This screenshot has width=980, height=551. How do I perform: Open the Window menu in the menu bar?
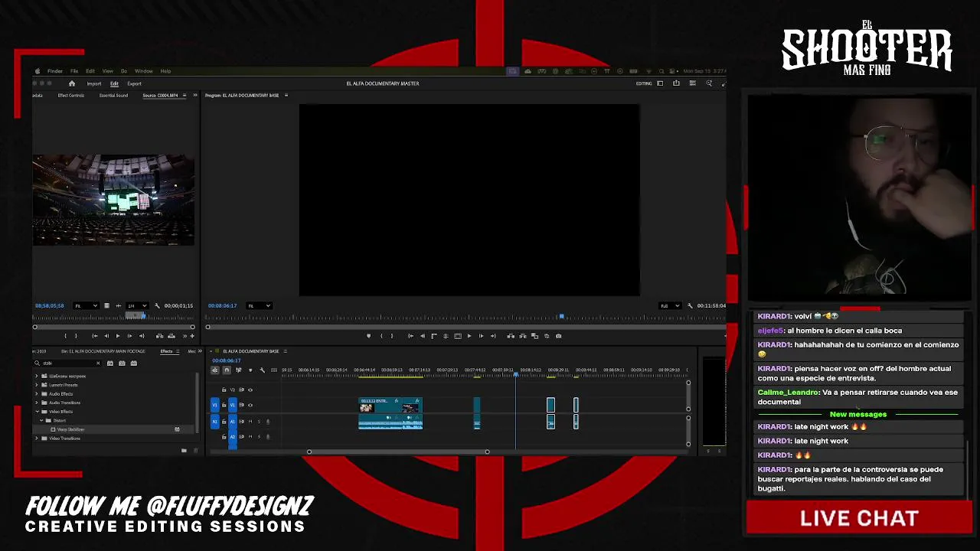tap(143, 71)
